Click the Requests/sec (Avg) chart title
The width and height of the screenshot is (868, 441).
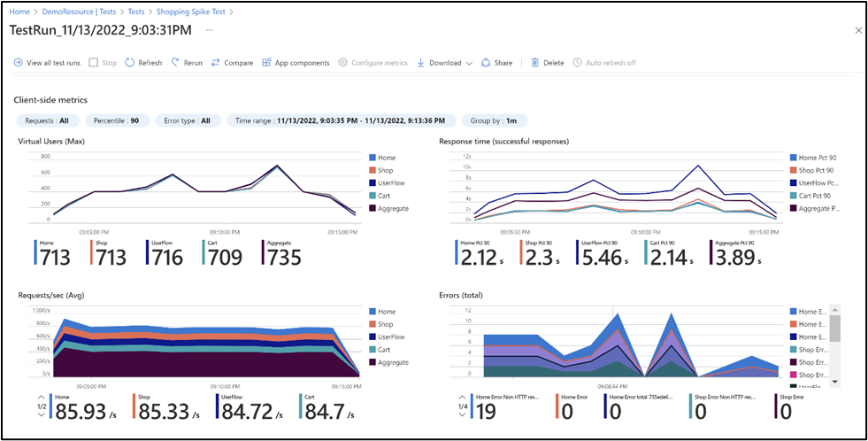point(51,295)
